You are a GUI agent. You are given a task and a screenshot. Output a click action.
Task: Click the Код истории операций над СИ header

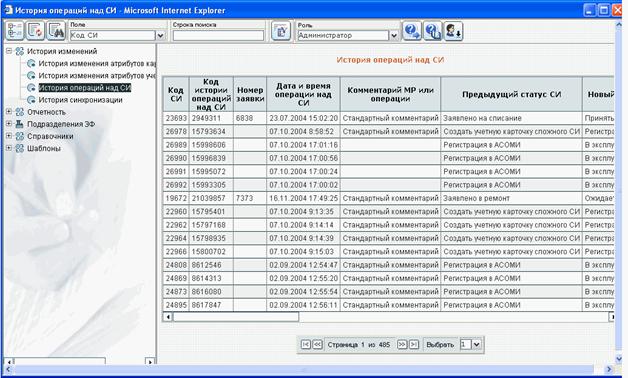coord(211,94)
